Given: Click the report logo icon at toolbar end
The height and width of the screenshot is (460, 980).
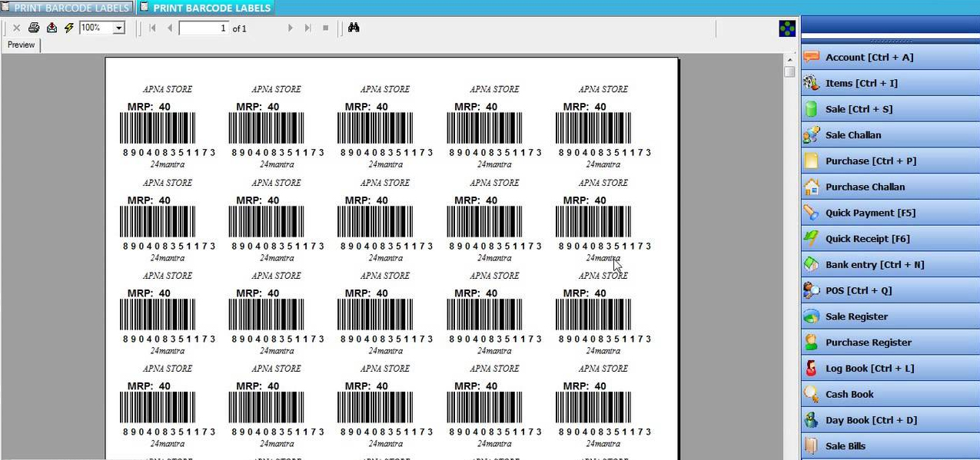Looking at the screenshot, I should coord(787,28).
